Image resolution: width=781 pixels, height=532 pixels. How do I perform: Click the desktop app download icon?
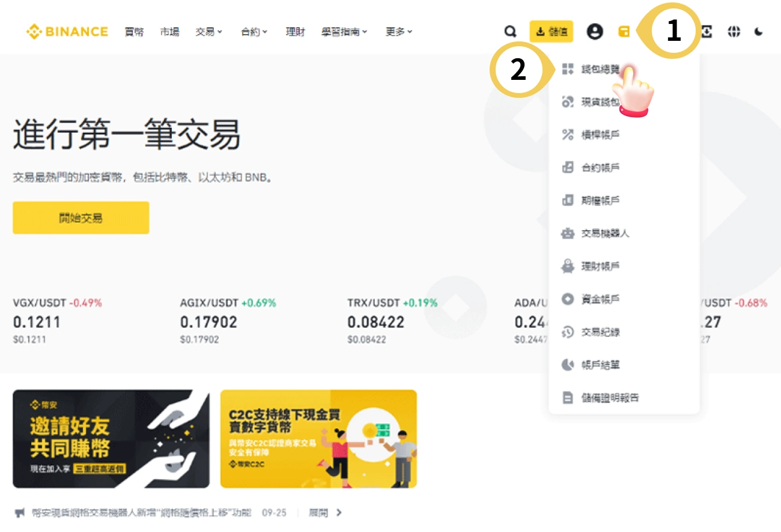point(707,32)
